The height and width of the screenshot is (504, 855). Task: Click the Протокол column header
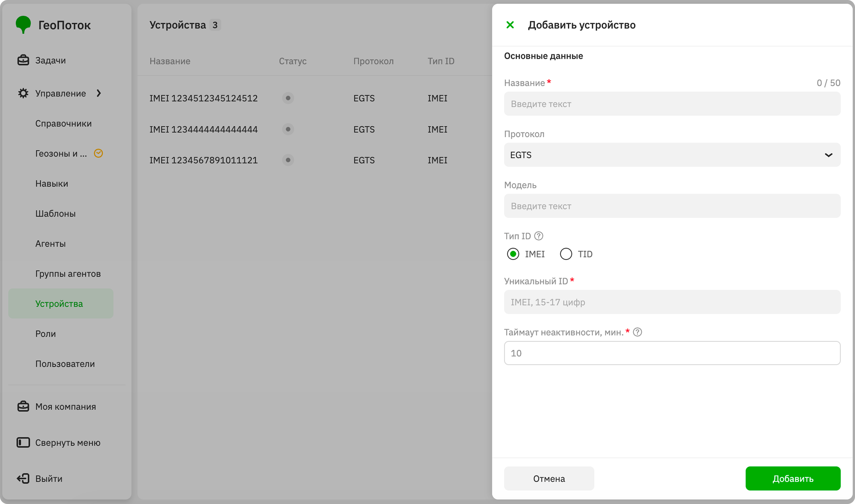click(373, 61)
